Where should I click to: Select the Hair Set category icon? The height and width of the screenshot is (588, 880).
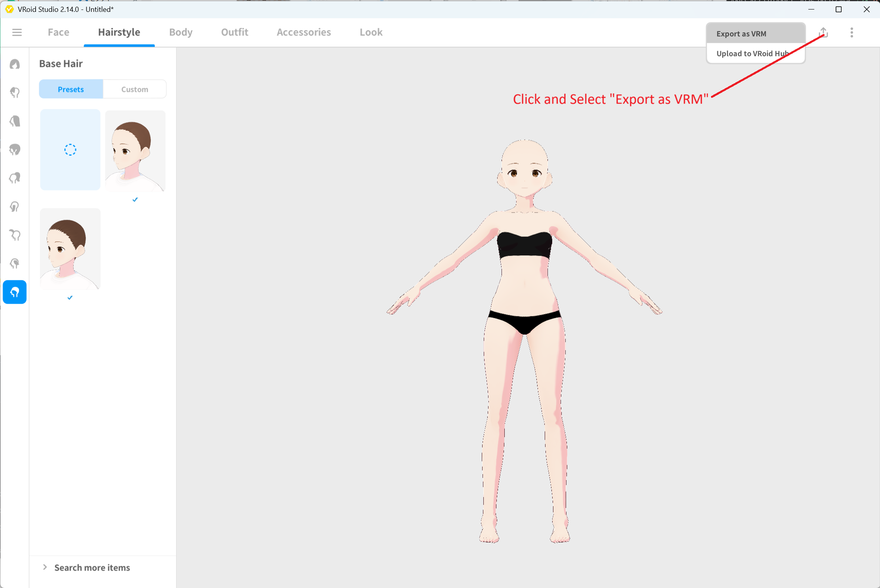tap(15, 64)
